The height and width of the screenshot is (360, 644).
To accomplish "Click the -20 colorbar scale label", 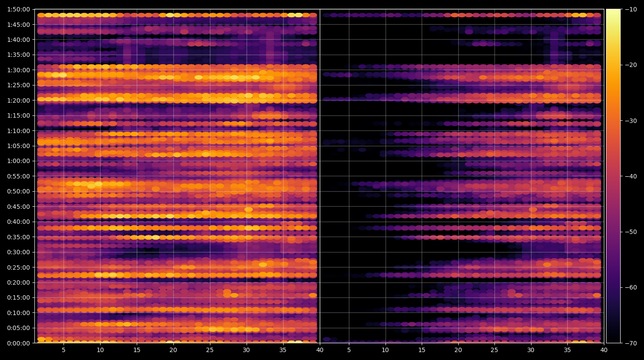I will (x=631, y=65).
